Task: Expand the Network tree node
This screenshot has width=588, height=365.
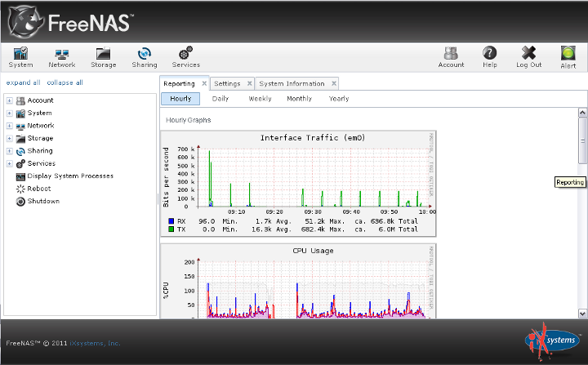Action: (x=9, y=126)
